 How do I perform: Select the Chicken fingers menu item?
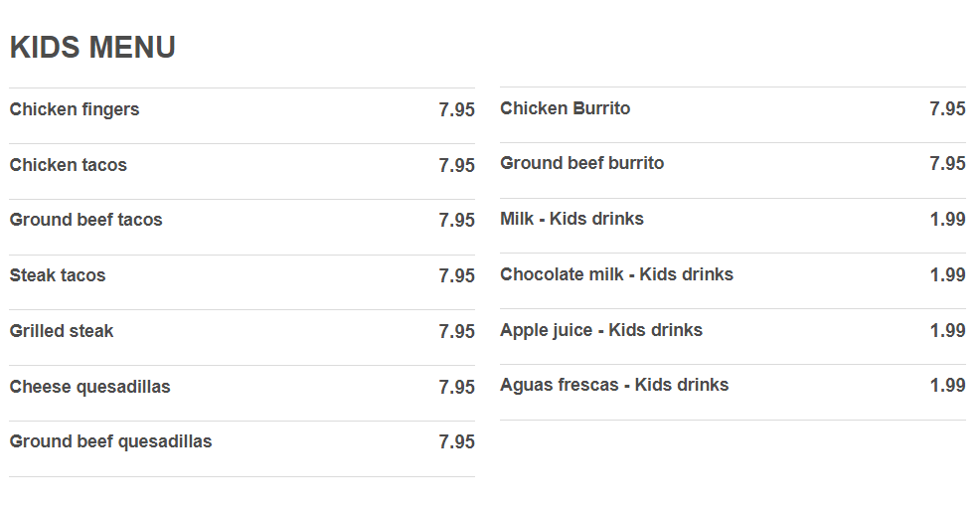click(75, 109)
